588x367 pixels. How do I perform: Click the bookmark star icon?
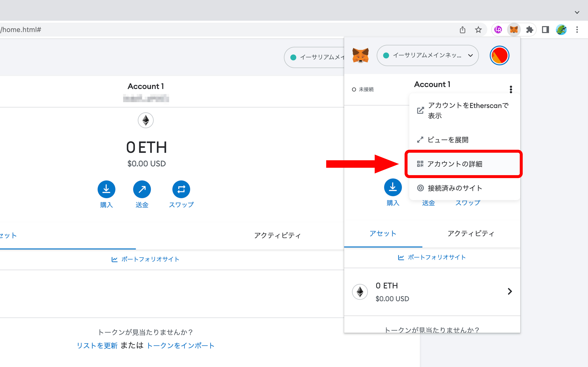click(478, 30)
